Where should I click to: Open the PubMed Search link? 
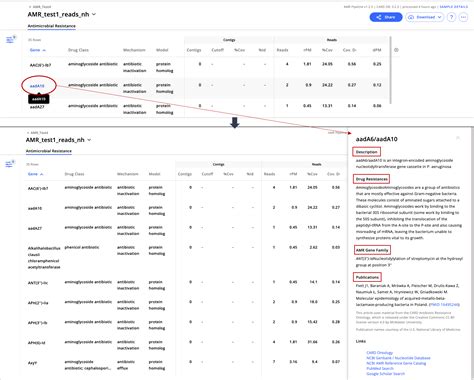pyautogui.click(x=380, y=368)
